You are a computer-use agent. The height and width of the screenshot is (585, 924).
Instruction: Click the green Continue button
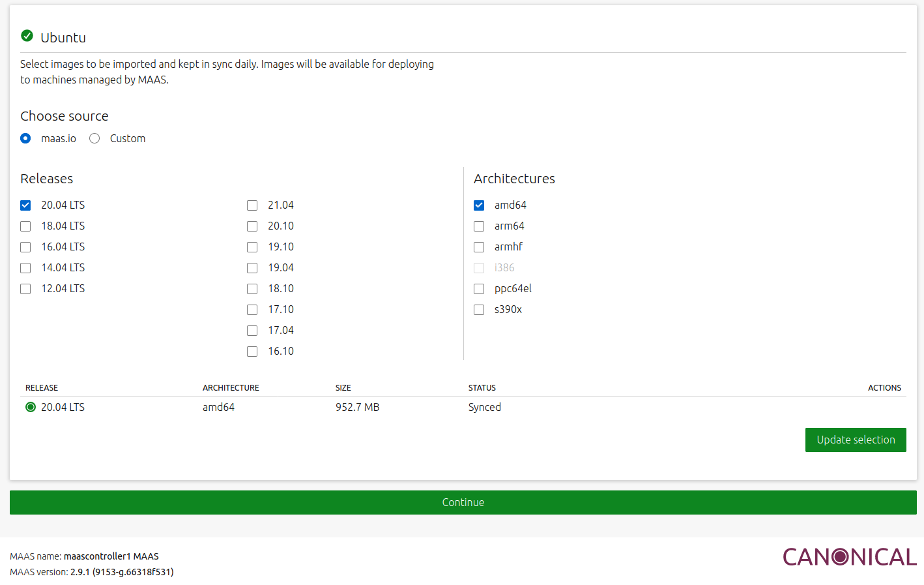click(x=463, y=502)
